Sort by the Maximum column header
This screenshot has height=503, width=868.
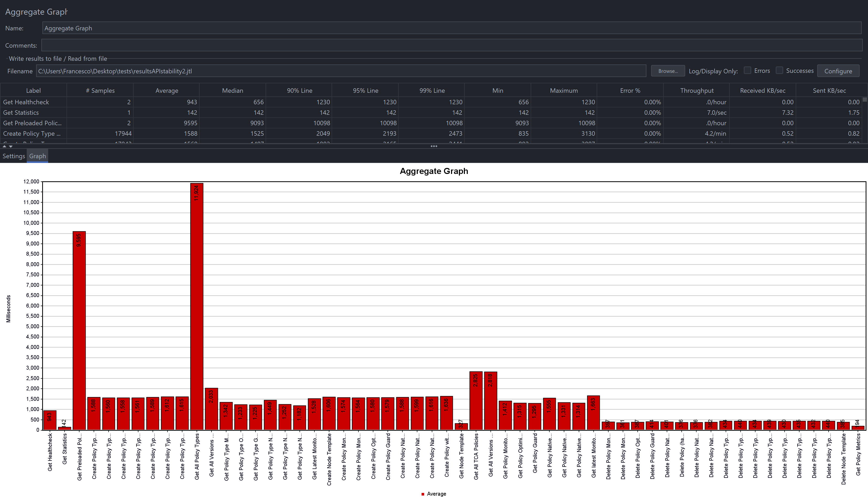[564, 90]
